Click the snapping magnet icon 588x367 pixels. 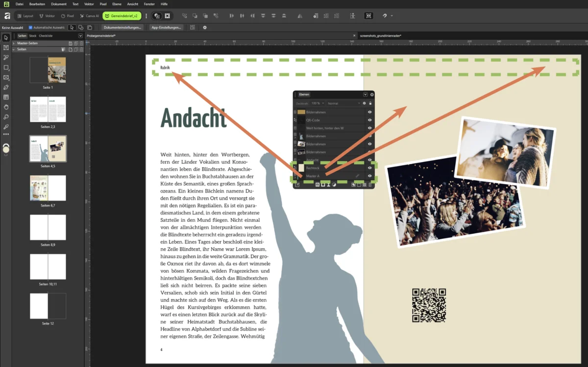[385, 16]
